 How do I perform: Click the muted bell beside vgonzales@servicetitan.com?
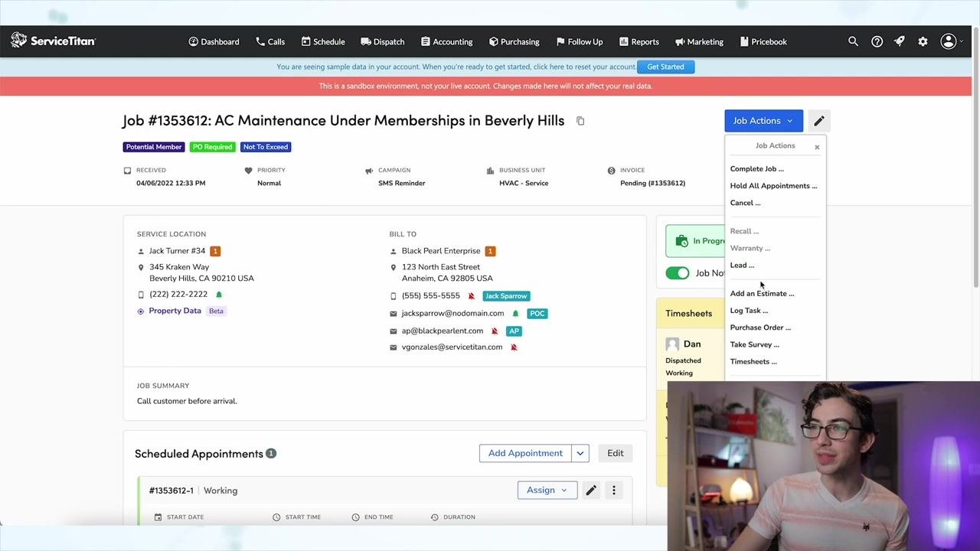point(514,347)
